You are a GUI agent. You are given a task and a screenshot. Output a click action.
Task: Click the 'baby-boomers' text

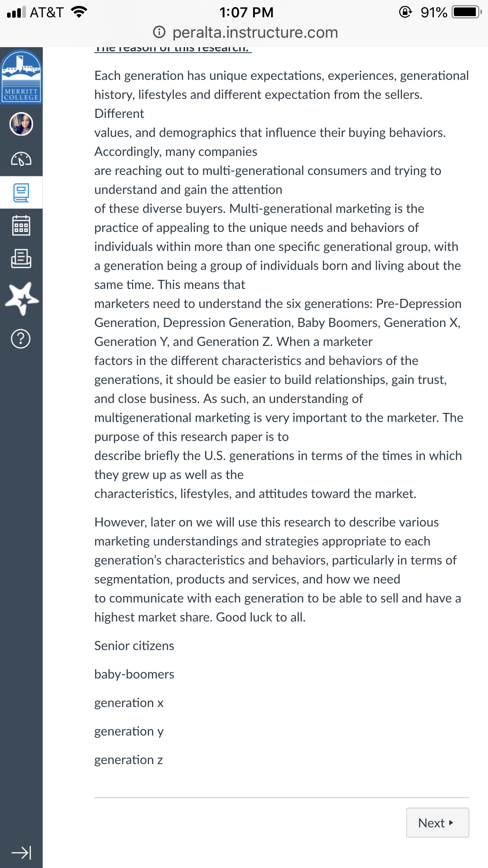click(134, 674)
